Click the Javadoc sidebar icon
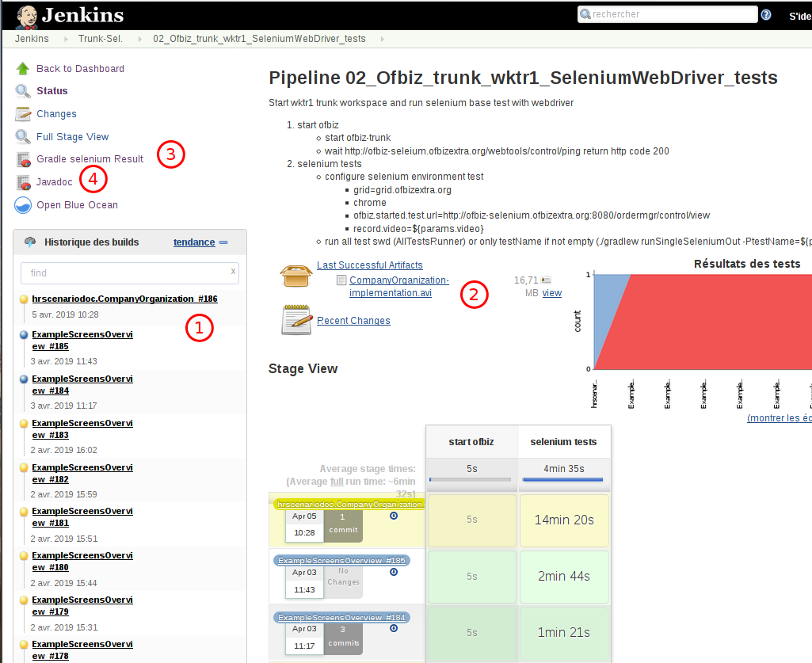 pos(23,182)
